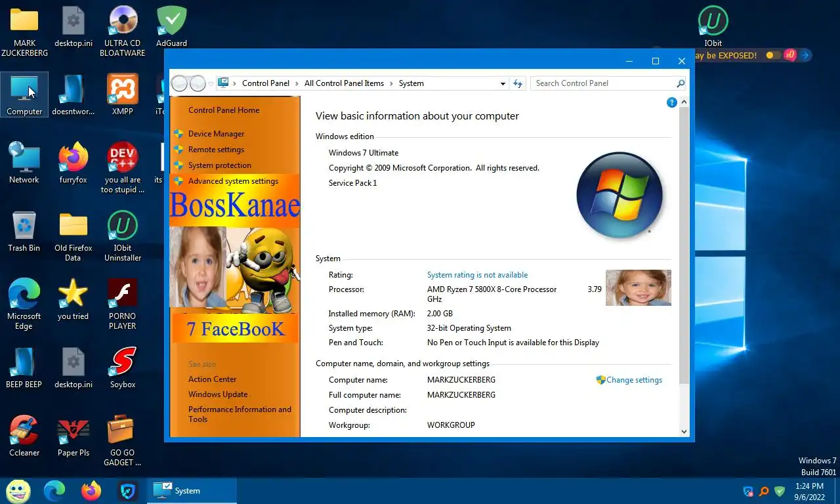Click the vertical scrollbar thumb in System window
This screenshot has width=840, height=504.
tap(684, 246)
